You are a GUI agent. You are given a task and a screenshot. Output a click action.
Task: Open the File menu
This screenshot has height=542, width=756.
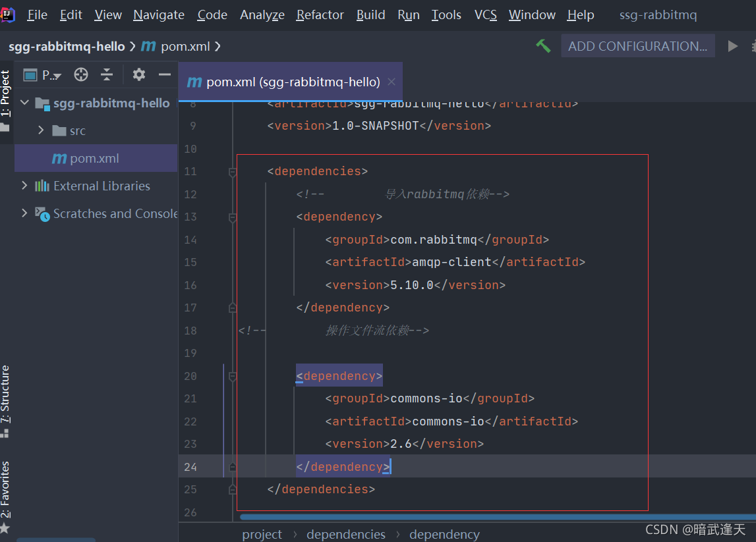coord(37,15)
